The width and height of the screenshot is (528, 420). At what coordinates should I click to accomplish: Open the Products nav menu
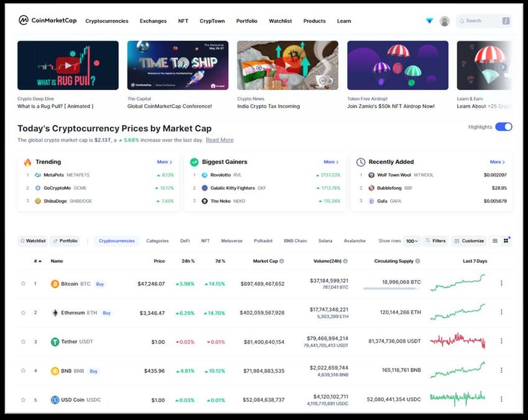pyautogui.click(x=314, y=21)
